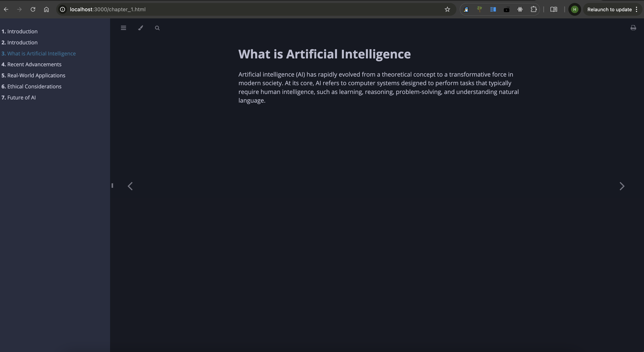Go to browser home page
This screenshot has height=352, width=644.
(46, 9)
